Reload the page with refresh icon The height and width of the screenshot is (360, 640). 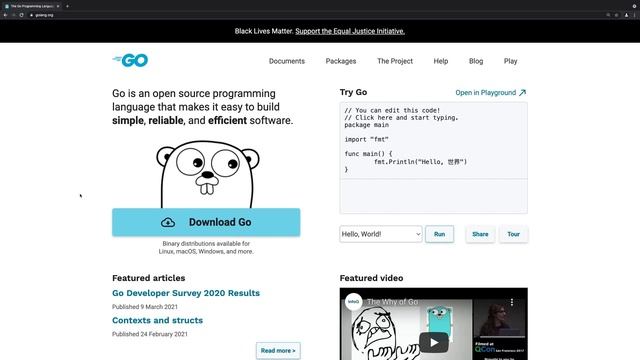(x=21, y=15)
